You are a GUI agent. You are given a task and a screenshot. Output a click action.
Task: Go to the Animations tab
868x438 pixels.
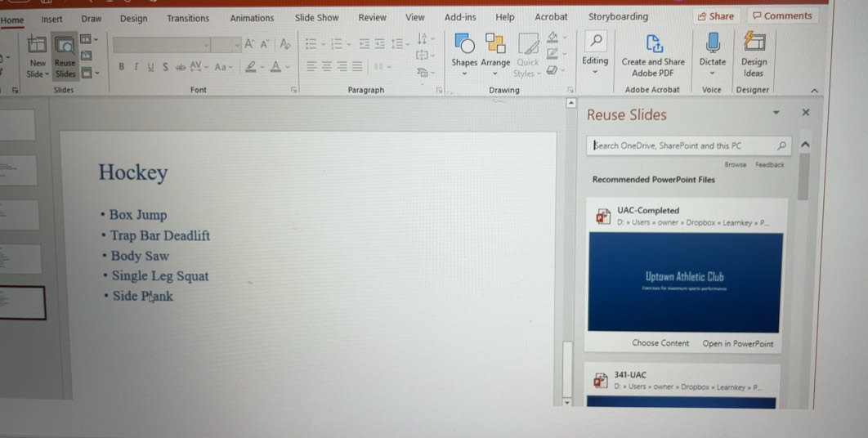tap(252, 18)
